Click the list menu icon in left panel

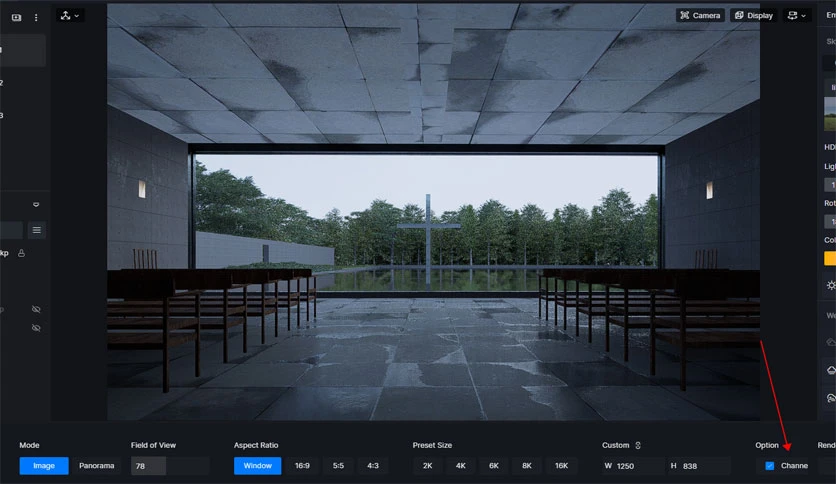(x=37, y=230)
